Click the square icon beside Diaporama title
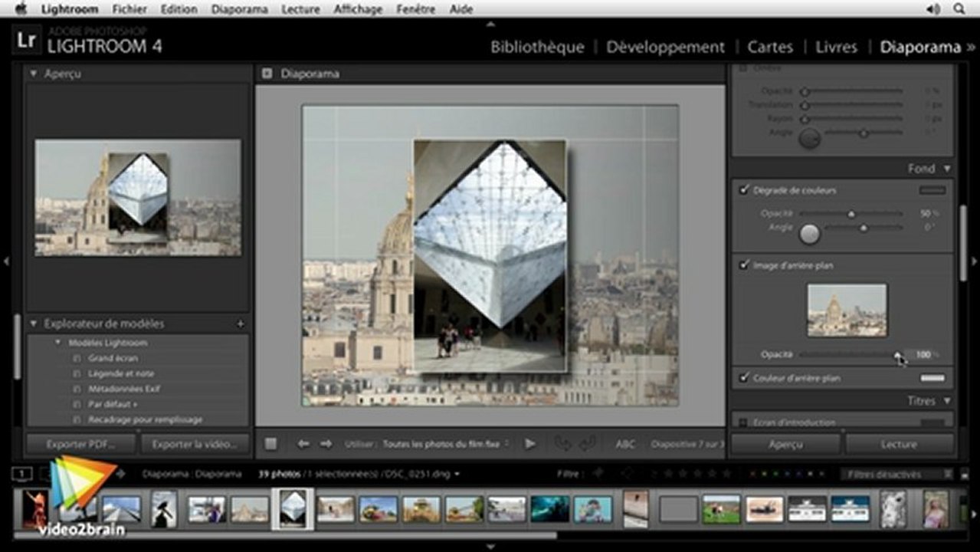The width and height of the screenshot is (980, 552). coord(267,74)
